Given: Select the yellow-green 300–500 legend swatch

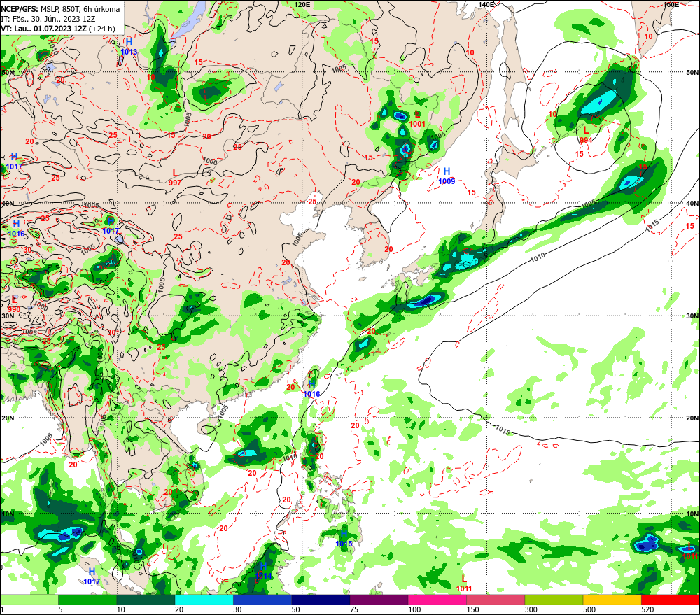Looking at the screenshot, I should coord(554,600).
